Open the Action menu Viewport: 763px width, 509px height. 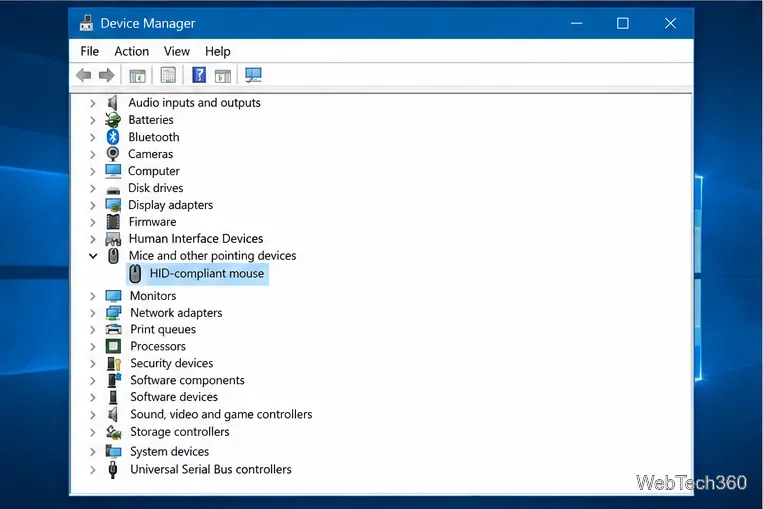pyautogui.click(x=131, y=51)
